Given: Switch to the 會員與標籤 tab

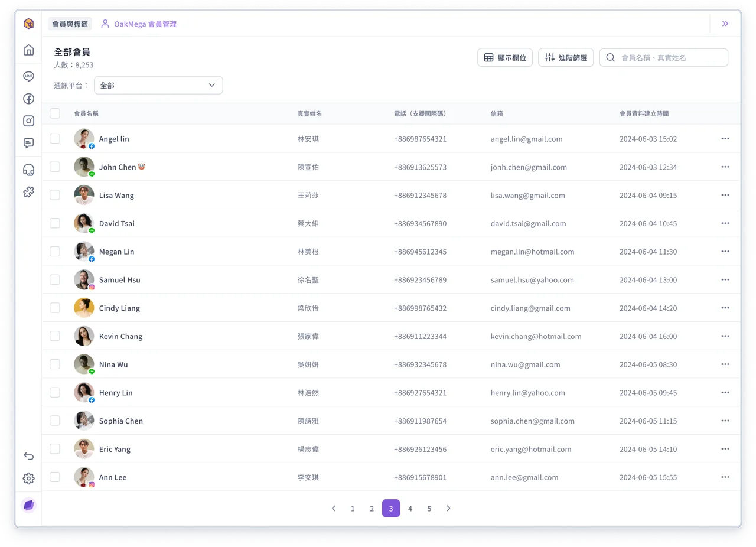Looking at the screenshot, I should (70, 24).
